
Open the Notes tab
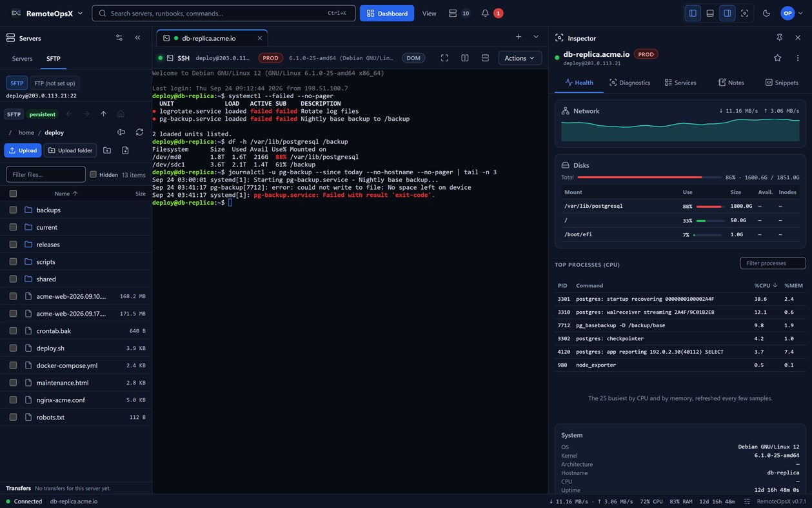pos(731,83)
